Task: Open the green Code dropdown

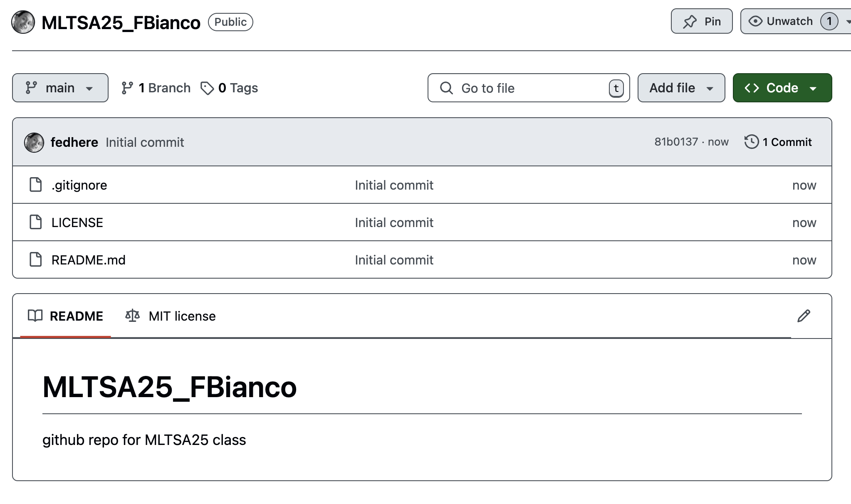Action: (x=782, y=88)
